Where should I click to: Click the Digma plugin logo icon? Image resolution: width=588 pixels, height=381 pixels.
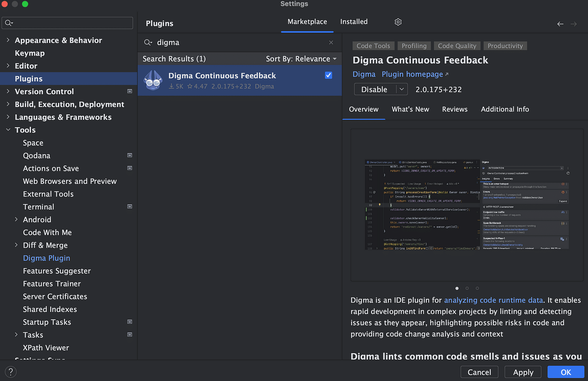(x=153, y=80)
